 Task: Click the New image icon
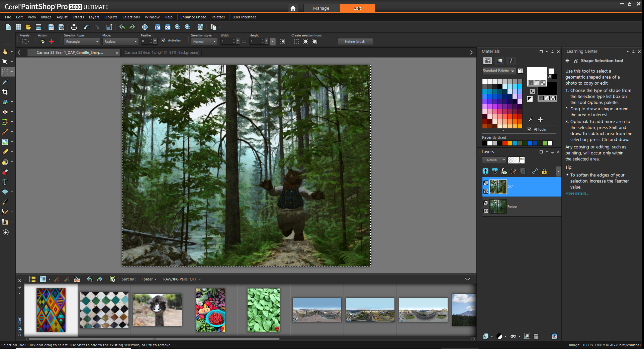pos(8,27)
